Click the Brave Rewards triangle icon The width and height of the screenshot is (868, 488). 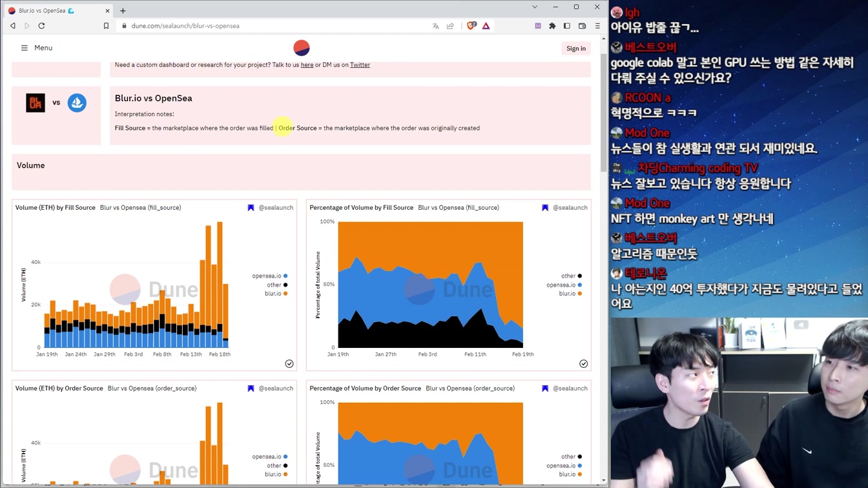pyautogui.click(x=486, y=26)
